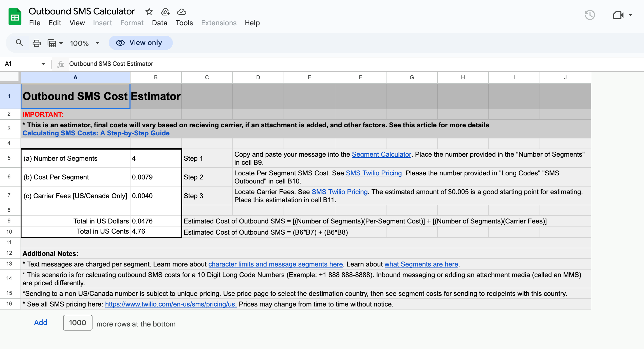This screenshot has width=644, height=349.
Task: Open the Data menu
Action: point(159,23)
